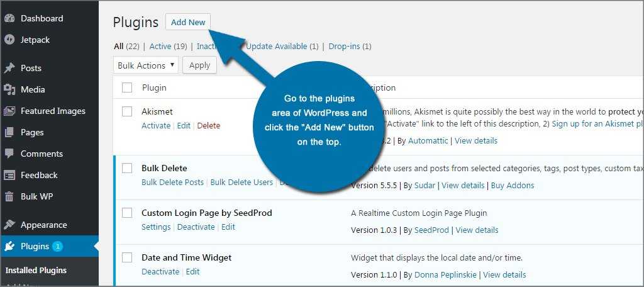Select the Pages icon in sidebar
Screen dimensions: 644x287
9,132
